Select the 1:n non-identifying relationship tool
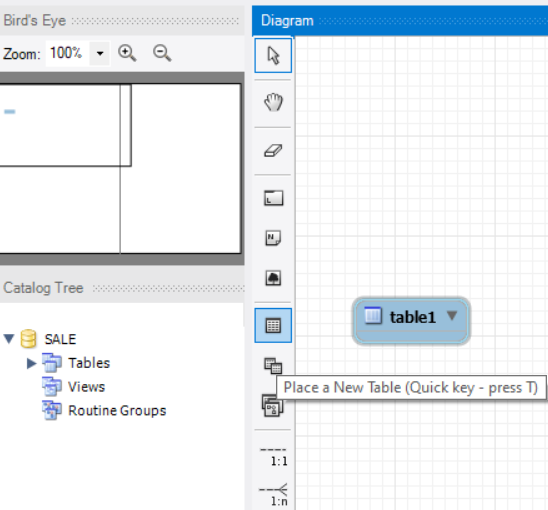The width and height of the screenshot is (548, 510). click(x=274, y=495)
